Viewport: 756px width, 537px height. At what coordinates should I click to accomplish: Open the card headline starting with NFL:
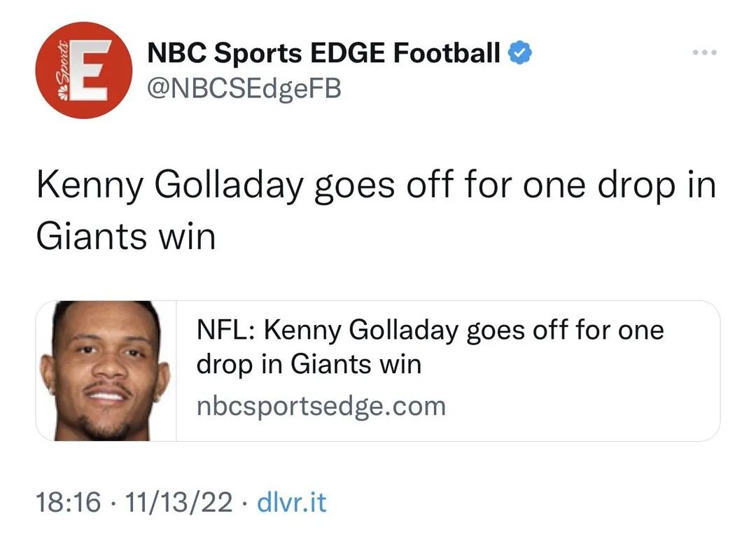pos(430,329)
